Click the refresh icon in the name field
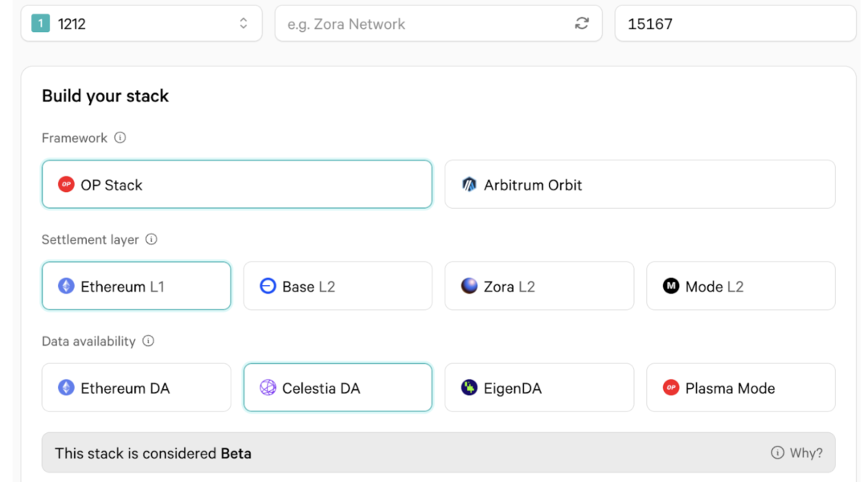 (582, 23)
